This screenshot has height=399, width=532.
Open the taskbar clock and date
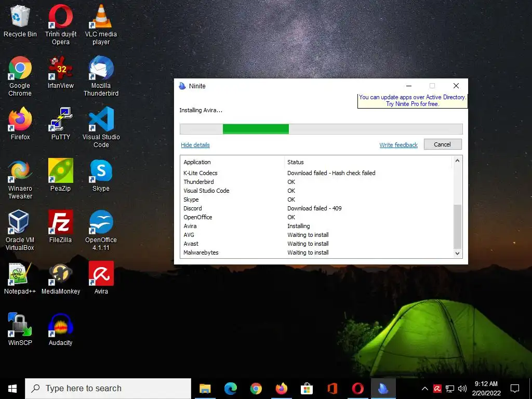tap(486, 389)
